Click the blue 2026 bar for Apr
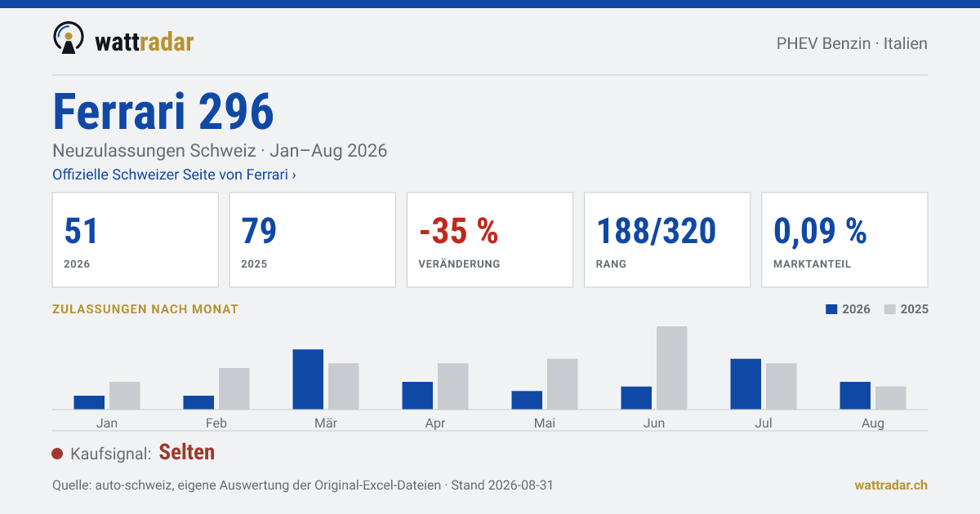The height and width of the screenshot is (514, 980). 417,395
